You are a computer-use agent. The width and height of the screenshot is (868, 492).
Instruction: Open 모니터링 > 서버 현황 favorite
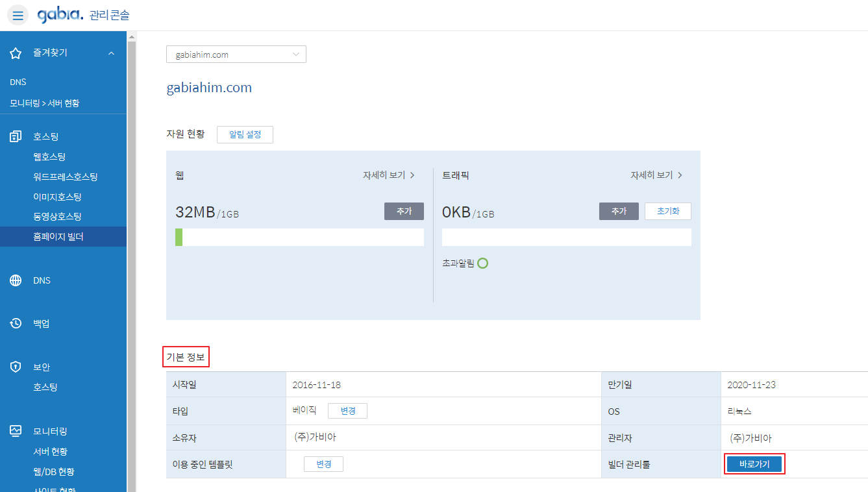pyautogui.click(x=45, y=103)
